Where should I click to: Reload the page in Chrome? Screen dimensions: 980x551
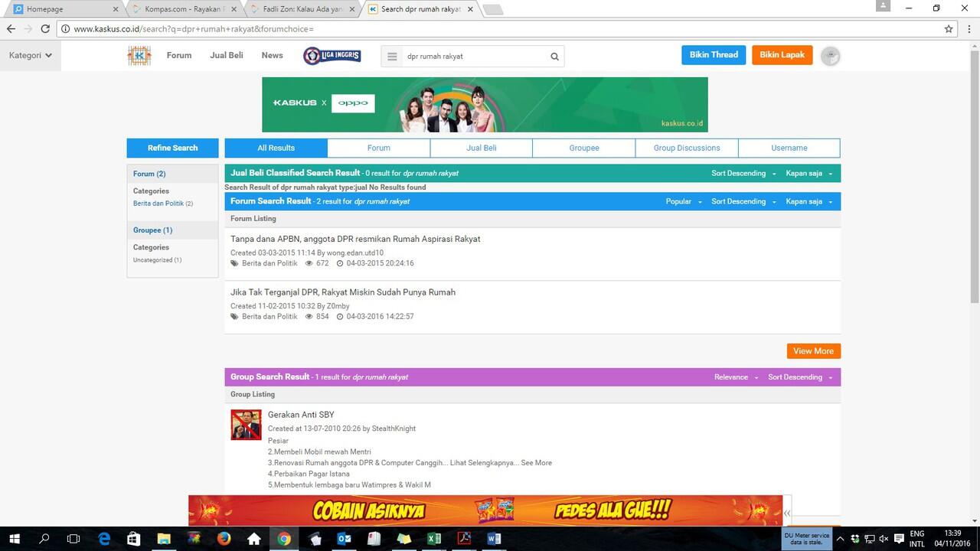(x=45, y=29)
